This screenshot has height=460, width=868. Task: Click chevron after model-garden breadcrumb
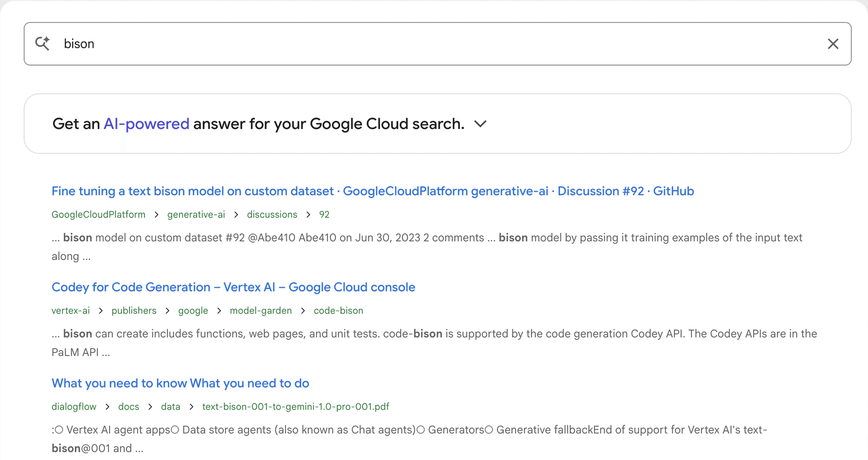(303, 310)
